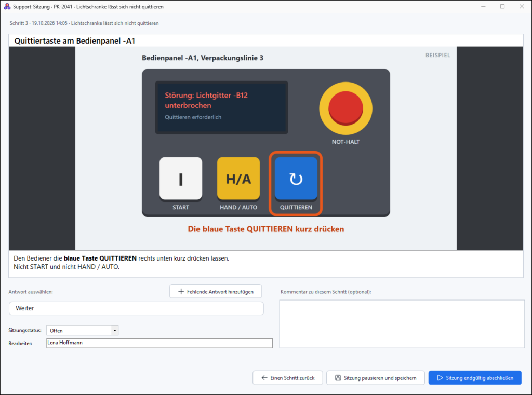
Task: Click the yellow H/A button in the image
Action: tap(238, 179)
